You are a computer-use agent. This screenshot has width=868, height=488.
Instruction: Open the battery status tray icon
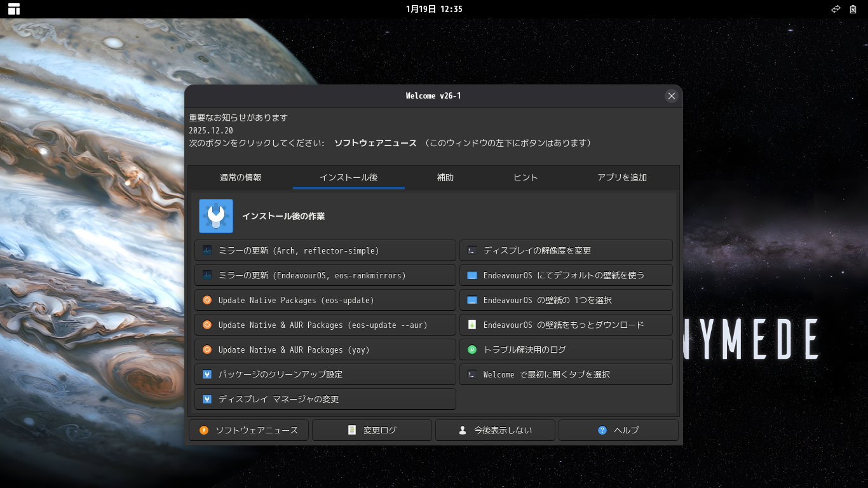(853, 9)
